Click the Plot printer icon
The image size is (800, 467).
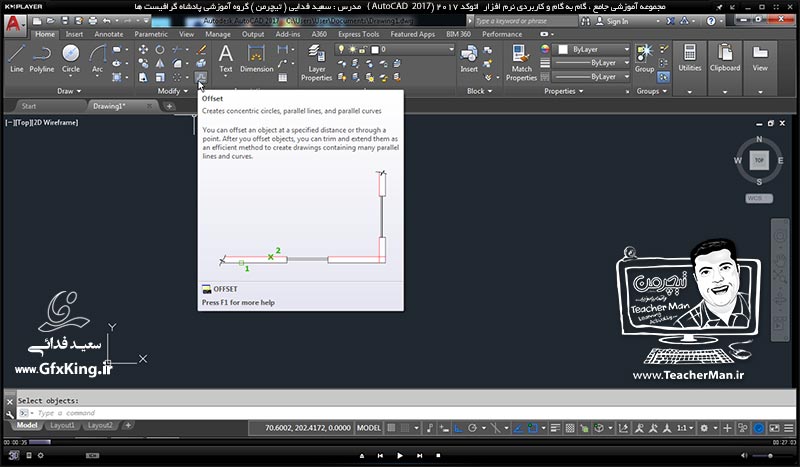pos(92,21)
